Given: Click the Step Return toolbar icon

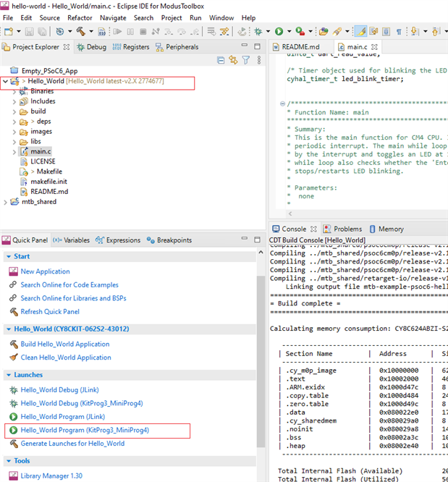Looking at the screenshot, I should tap(195, 31).
